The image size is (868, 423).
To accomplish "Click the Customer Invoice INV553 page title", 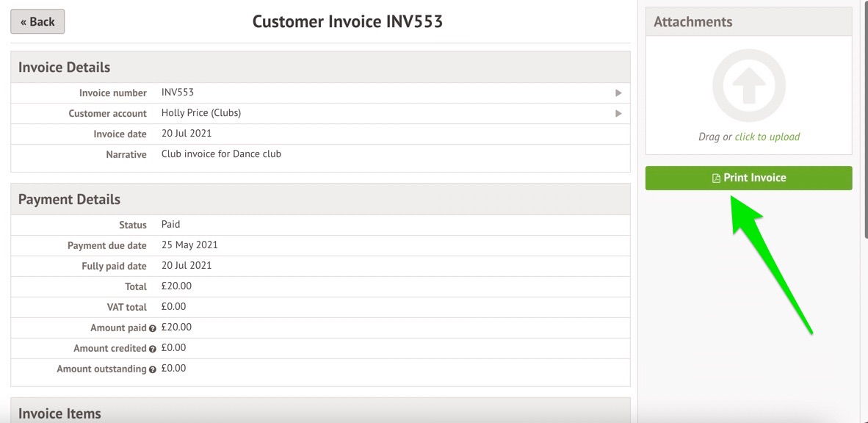I will click(x=347, y=22).
